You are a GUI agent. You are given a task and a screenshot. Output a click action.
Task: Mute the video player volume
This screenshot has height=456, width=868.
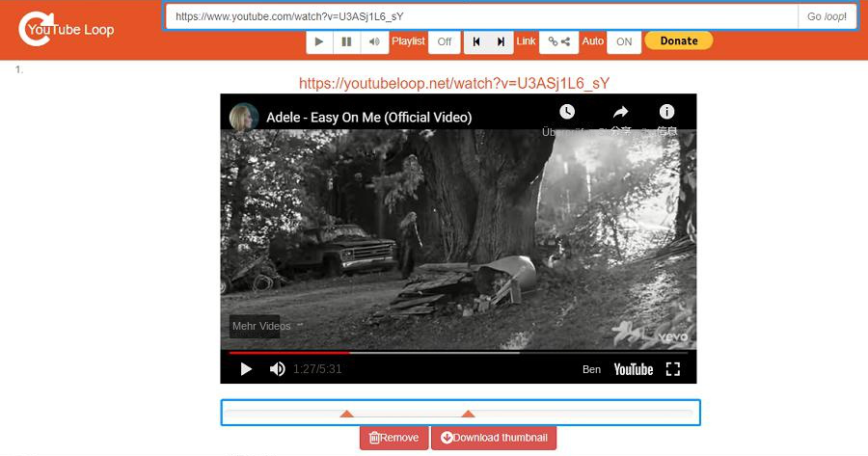278,369
